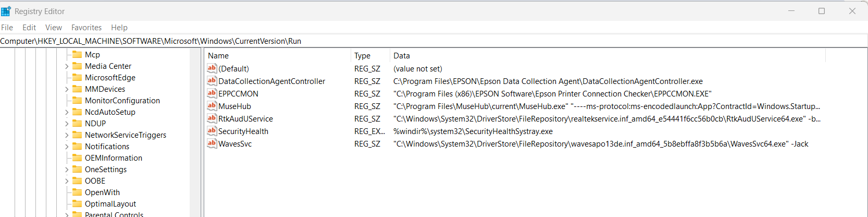Click the EPPCCMON.EXE path data cell
Screen dimensions: 868x217
(552, 94)
